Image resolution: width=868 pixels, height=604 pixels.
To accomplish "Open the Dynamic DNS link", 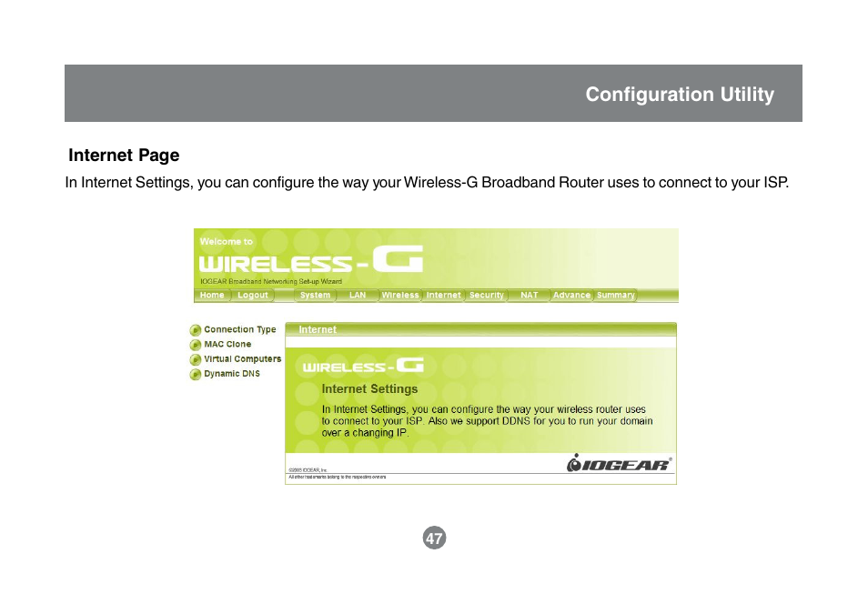I will (232, 374).
